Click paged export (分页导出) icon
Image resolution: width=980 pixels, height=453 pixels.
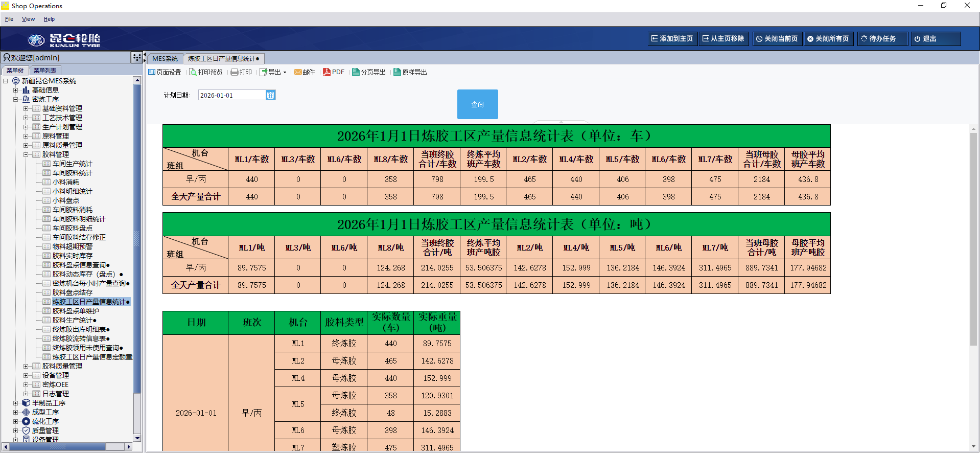point(356,72)
